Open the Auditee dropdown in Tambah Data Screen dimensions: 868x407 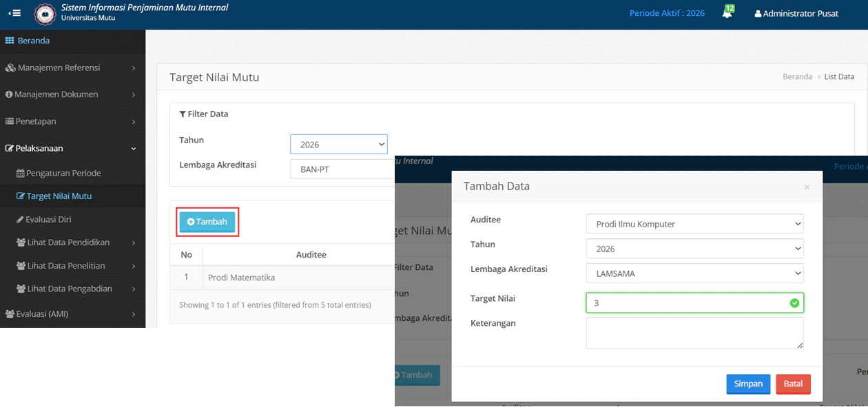pyautogui.click(x=694, y=224)
